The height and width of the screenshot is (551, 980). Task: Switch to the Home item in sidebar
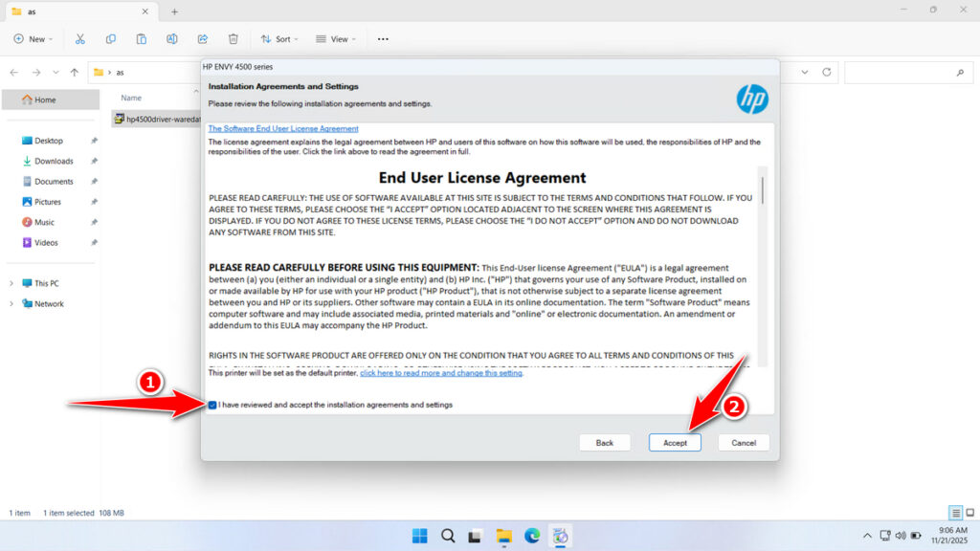[x=46, y=99]
